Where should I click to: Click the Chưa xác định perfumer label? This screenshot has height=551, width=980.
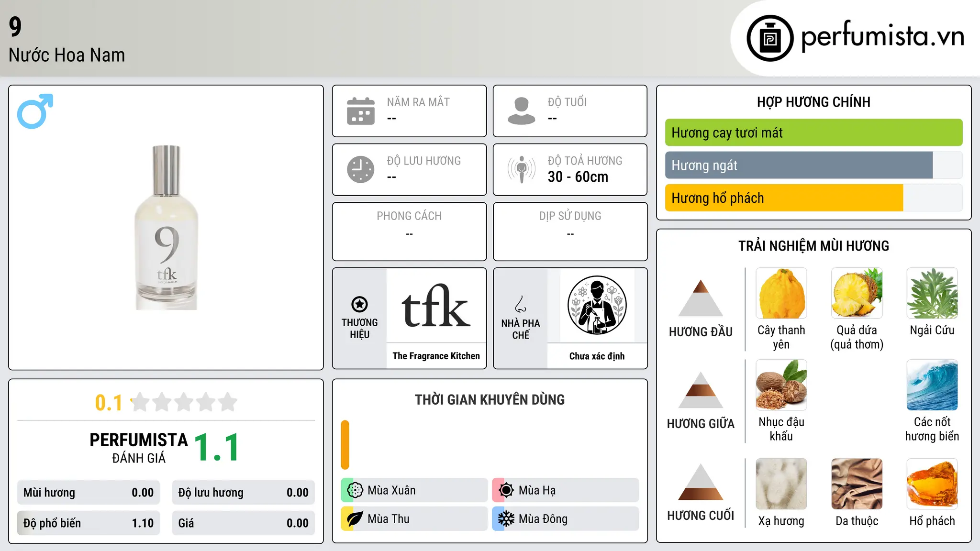coord(597,356)
